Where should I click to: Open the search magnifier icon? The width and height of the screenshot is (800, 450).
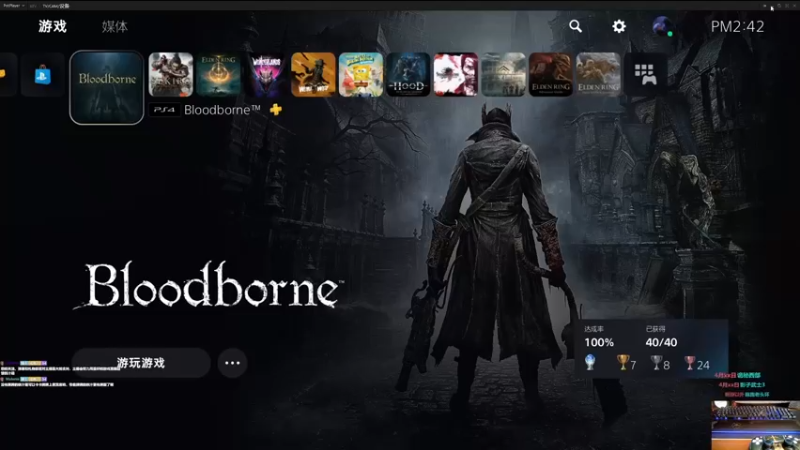[576, 26]
